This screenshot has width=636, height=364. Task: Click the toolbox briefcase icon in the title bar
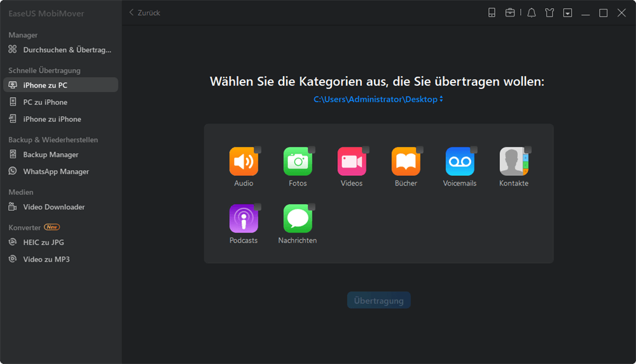tap(510, 13)
